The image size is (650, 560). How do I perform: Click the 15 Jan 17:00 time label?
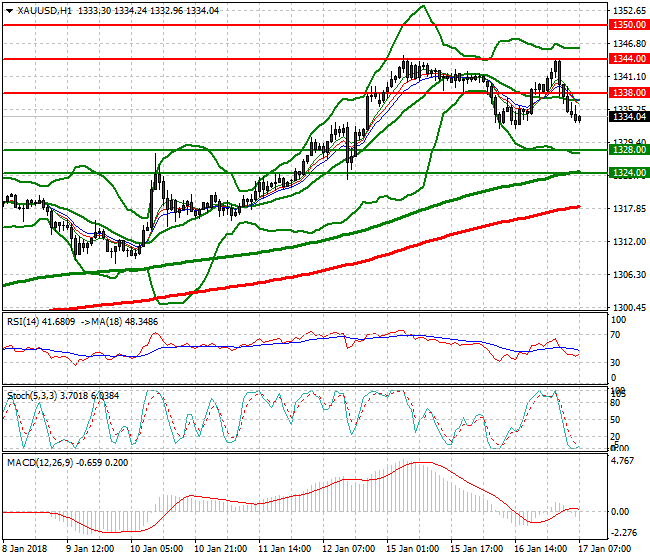477,549
